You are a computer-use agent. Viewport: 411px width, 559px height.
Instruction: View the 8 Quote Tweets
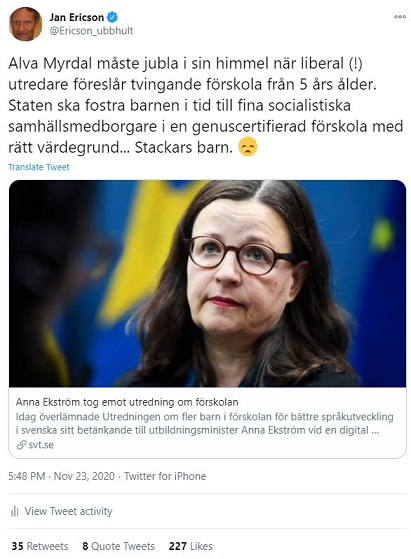click(x=118, y=546)
